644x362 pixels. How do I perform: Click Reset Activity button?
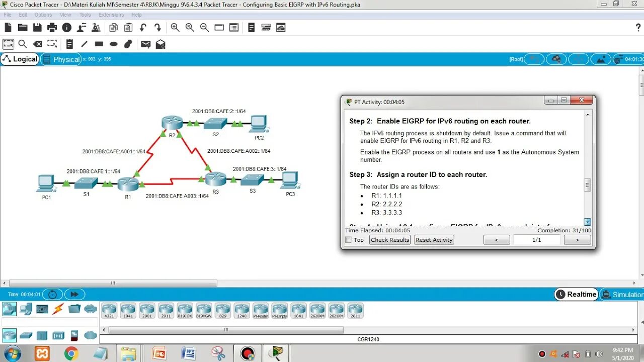click(434, 240)
